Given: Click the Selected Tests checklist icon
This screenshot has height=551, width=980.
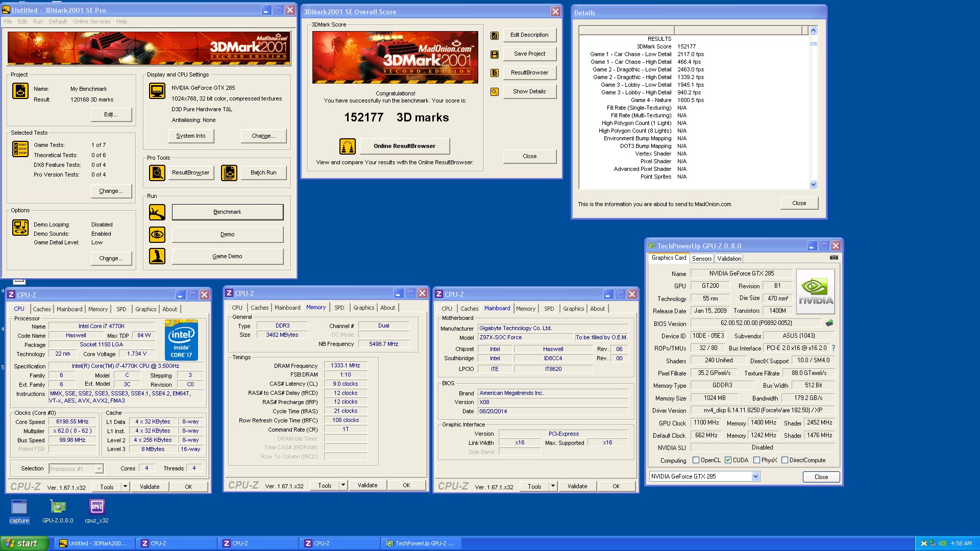Looking at the screenshot, I should point(20,148).
